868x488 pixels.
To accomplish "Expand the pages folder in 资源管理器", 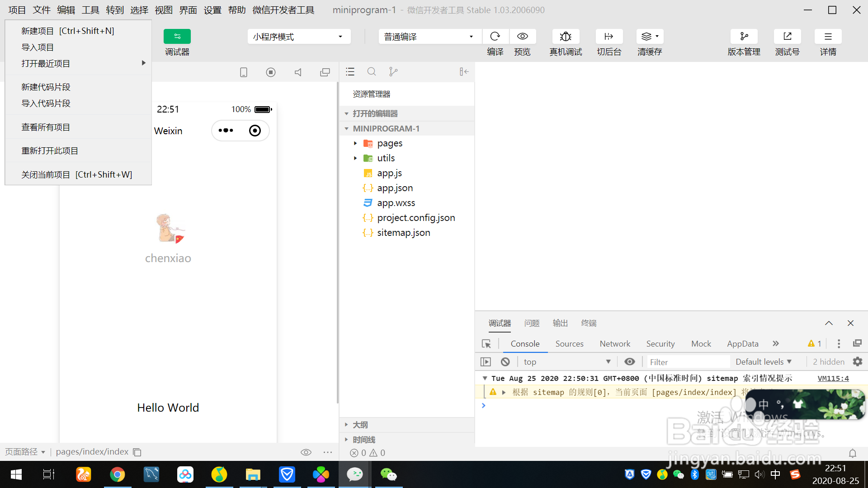I will pyautogui.click(x=355, y=143).
